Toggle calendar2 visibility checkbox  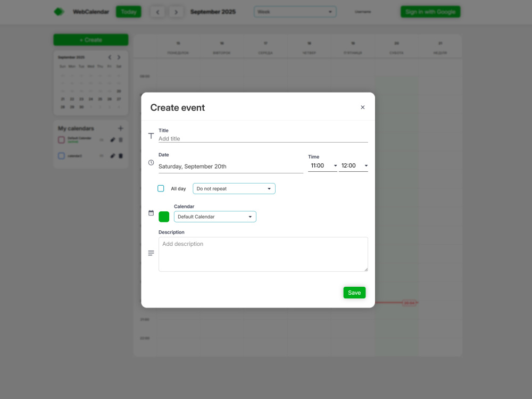click(61, 156)
